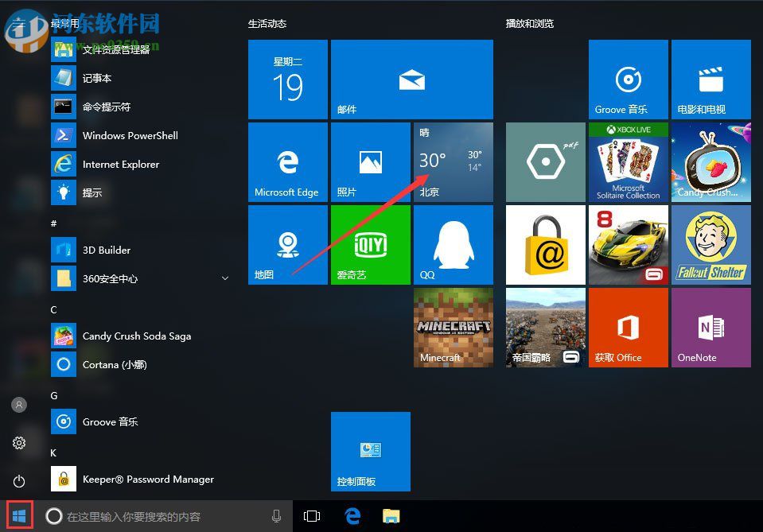763x532 pixels.
Task: Click the Task View taskbar icon
Action: (312, 516)
